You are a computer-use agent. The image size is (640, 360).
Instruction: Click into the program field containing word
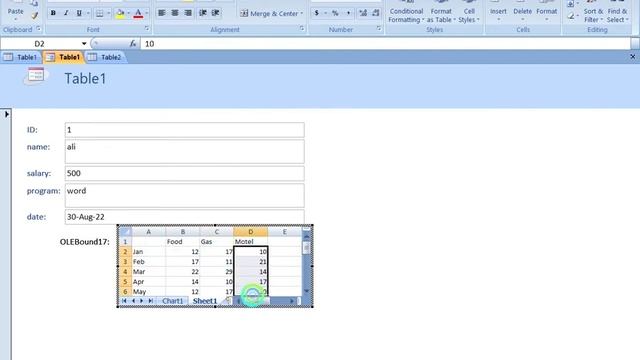click(184, 196)
